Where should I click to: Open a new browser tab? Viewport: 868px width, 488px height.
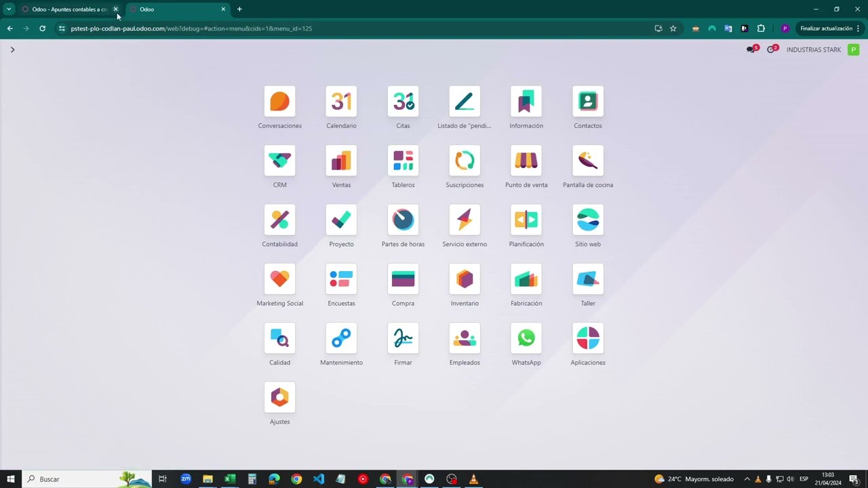click(239, 9)
